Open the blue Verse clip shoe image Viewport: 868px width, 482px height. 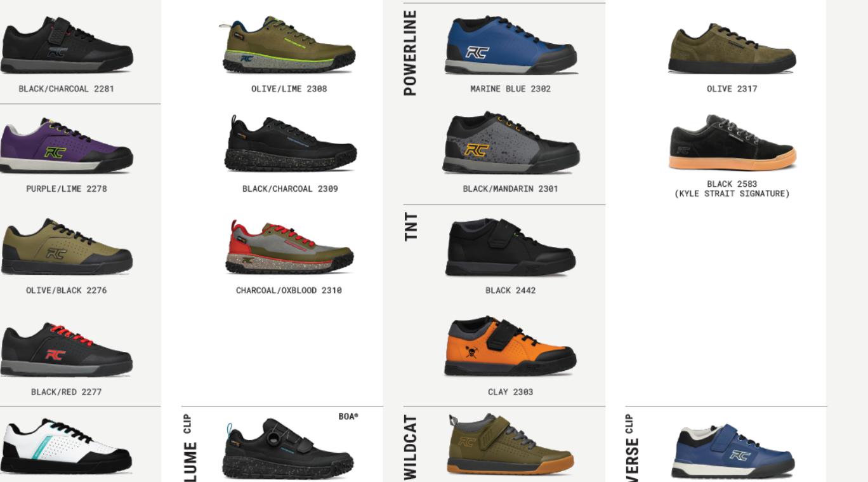(x=733, y=451)
